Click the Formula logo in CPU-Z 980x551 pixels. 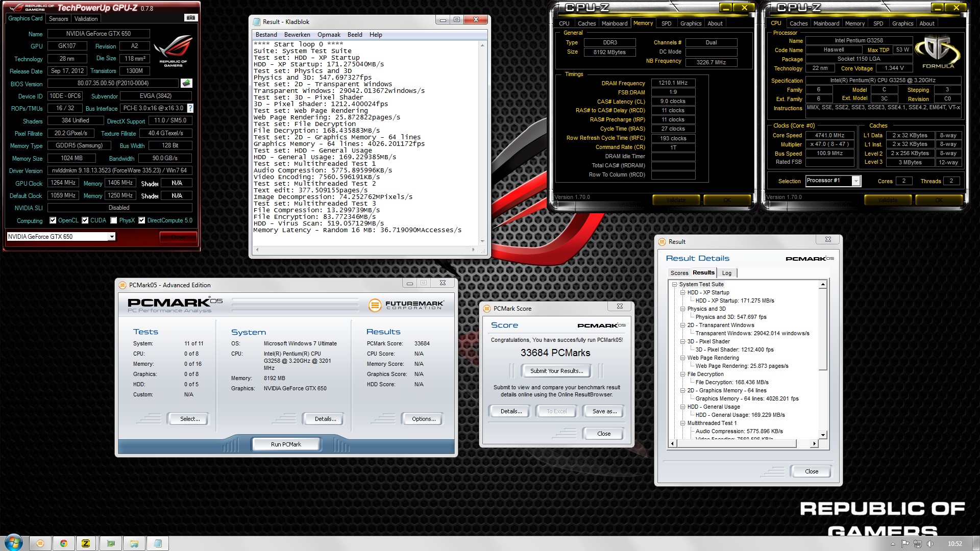(x=938, y=52)
